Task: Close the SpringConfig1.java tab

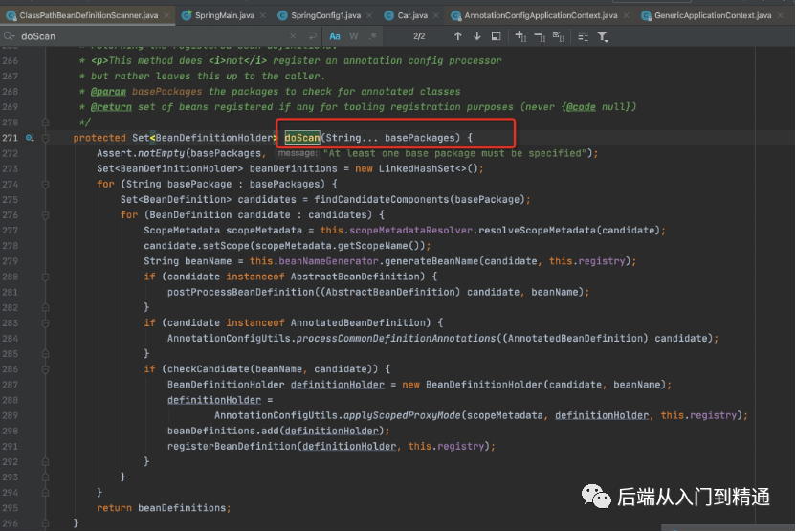Action: 369,15
